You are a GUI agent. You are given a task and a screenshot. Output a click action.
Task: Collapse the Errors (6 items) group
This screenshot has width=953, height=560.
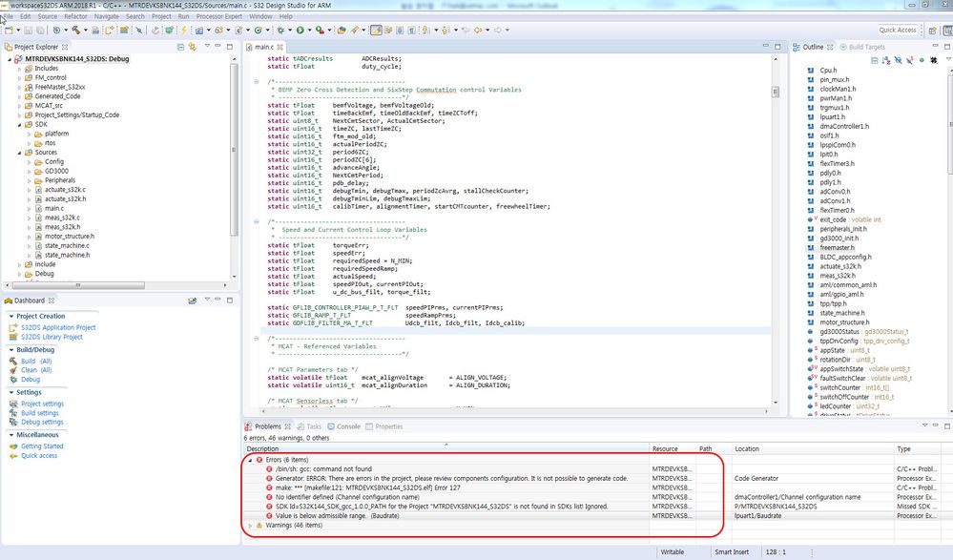coord(250,460)
